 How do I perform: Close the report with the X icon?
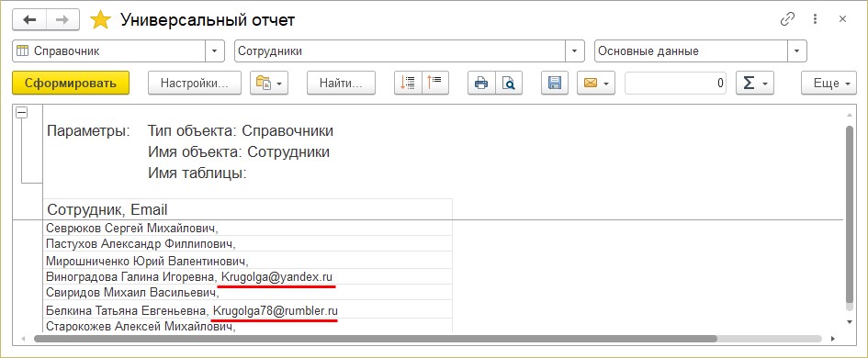pos(842,19)
